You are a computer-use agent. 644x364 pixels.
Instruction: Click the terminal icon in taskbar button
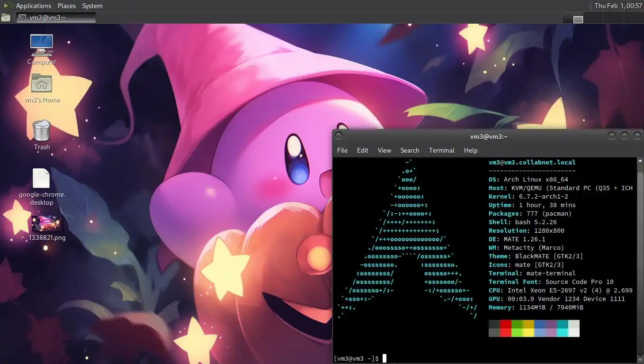pos(22,18)
